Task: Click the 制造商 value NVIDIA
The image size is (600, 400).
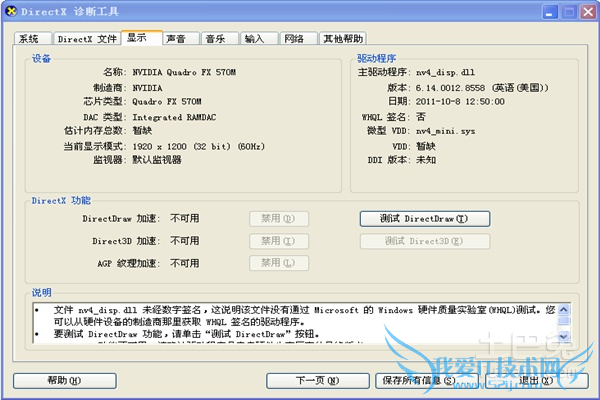Action: (x=148, y=88)
